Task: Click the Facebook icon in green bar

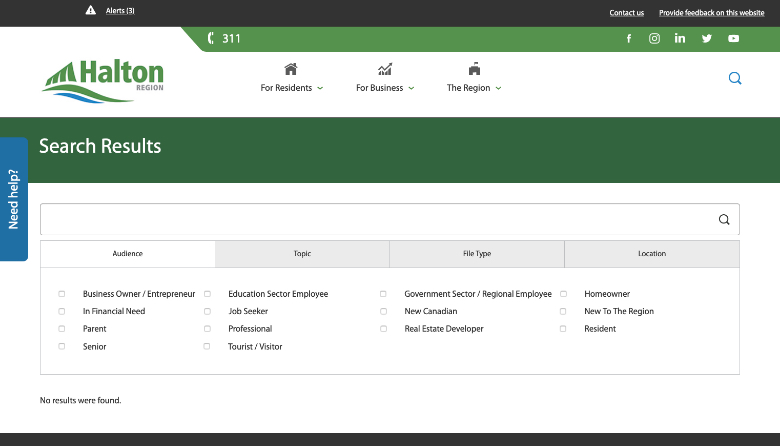Action: pyautogui.click(x=629, y=39)
